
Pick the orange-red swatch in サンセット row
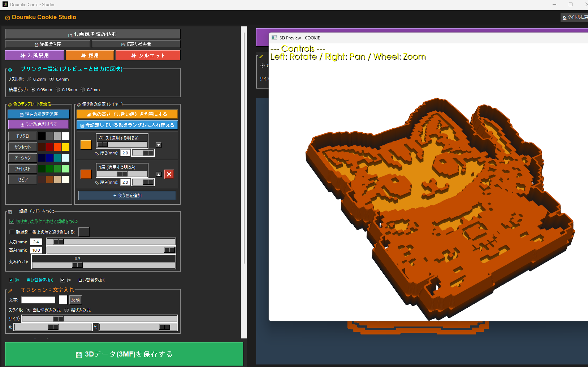[x=58, y=147]
